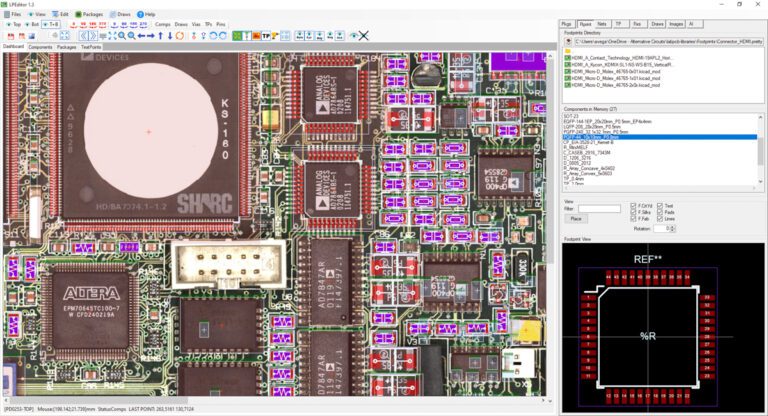
Task: Select the Bot layer view option
Action: [32, 24]
